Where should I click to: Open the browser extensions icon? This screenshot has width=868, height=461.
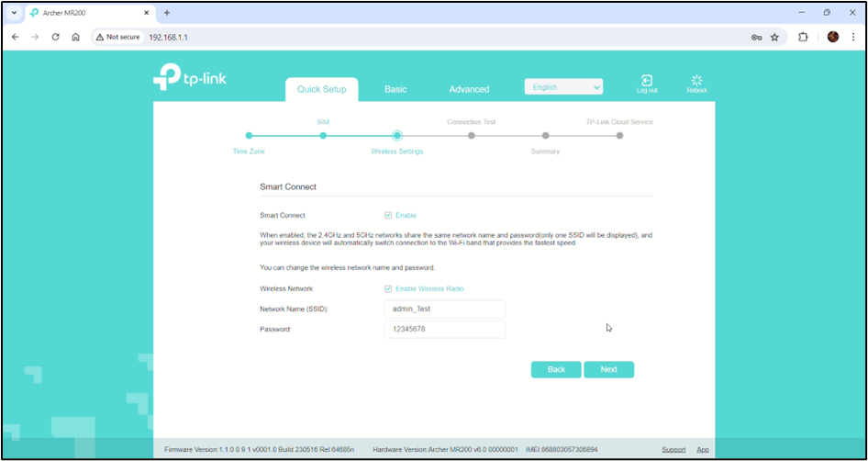(803, 37)
